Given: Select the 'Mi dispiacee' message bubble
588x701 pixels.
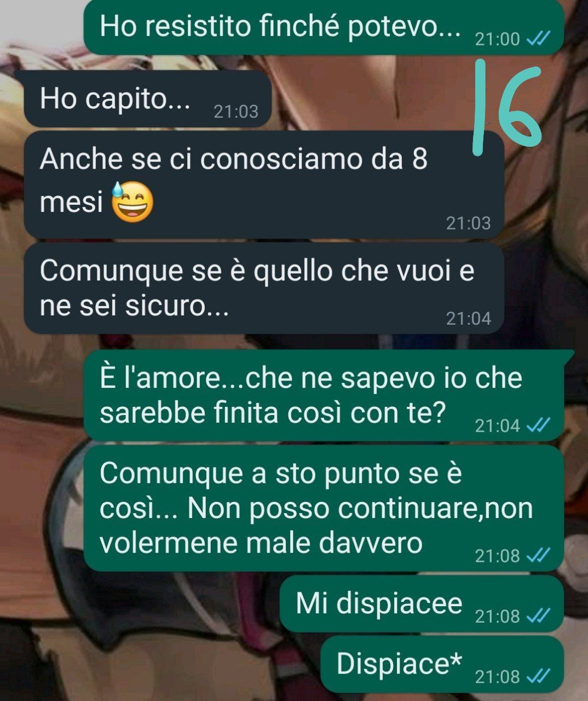Looking at the screenshot, I should [x=422, y=604].
